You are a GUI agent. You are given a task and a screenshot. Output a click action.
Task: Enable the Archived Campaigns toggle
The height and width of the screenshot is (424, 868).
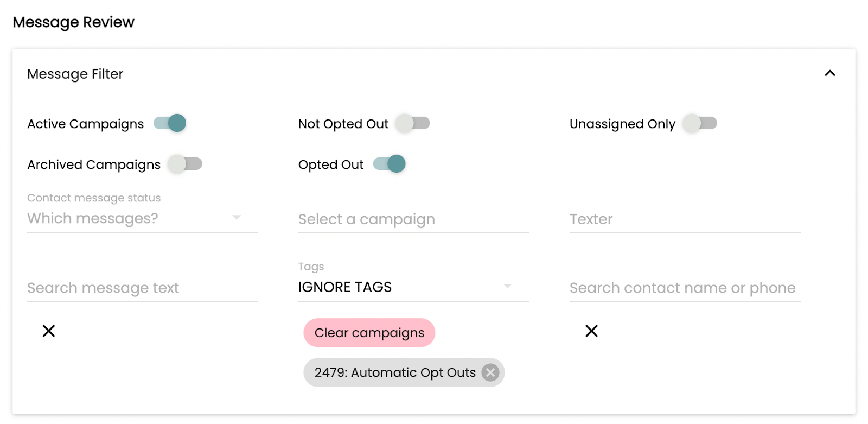[x=185, y=163]
